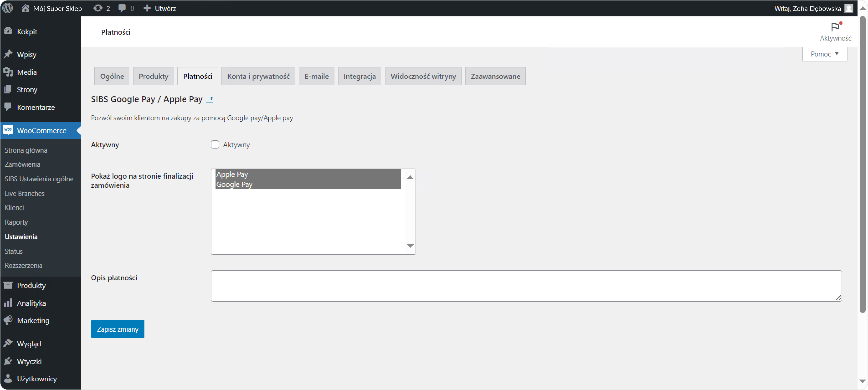Click the back arrow link next to title
The image size is (868, 390).
click(x=210, y=99)
